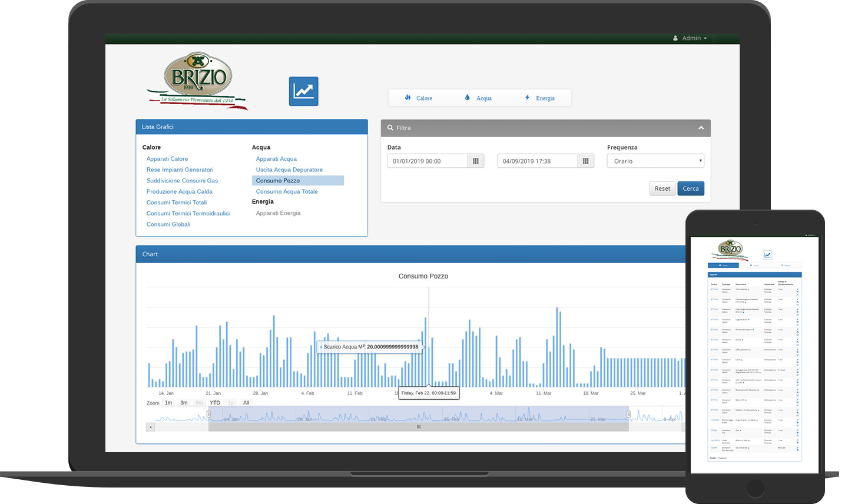848x504 pixels.
Task: Collapse the Filtra panel chevron
Action: 701,128
